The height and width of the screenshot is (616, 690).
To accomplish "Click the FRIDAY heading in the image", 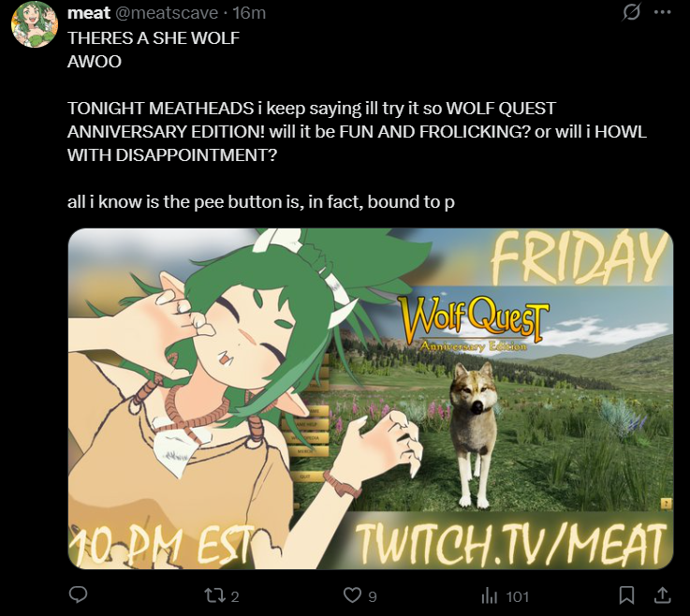I will click(580, 258).
